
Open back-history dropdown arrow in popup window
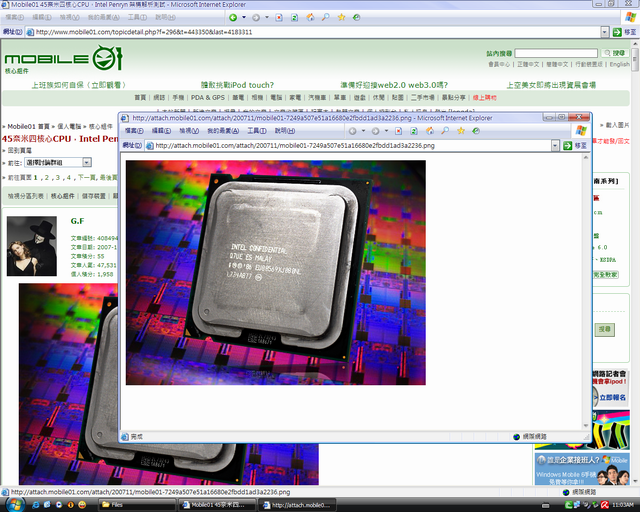[x=364, y=131]
